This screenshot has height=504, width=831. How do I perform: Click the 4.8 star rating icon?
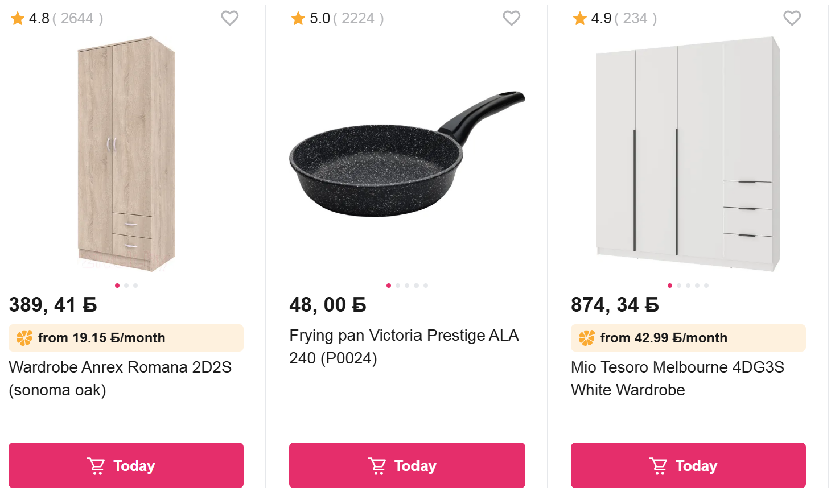tap(18, 19)
